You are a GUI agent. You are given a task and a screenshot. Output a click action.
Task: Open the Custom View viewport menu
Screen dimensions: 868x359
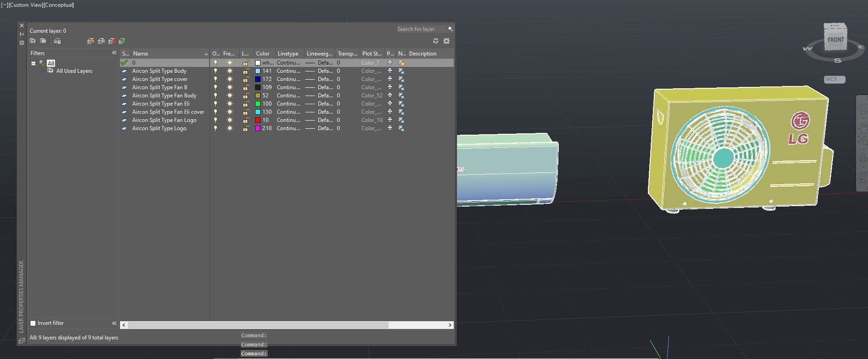pyautogui.click(x=25, y=5)
